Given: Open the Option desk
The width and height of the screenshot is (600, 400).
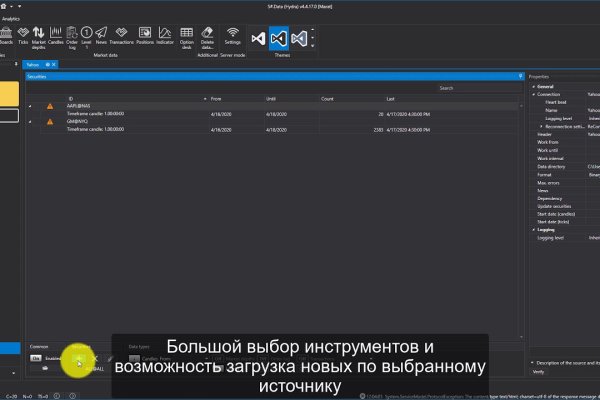Looking at the screenshot, I should (x=186, y=38).
